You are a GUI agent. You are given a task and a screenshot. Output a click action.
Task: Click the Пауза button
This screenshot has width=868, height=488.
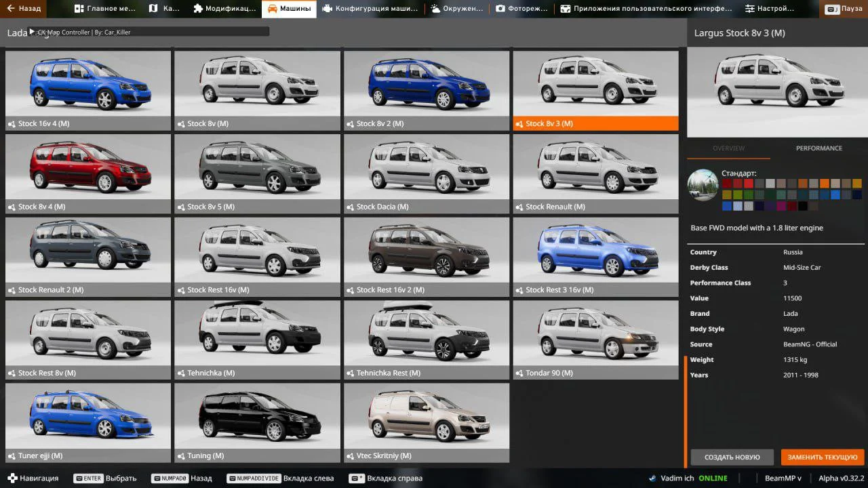[x=844, y=9]
